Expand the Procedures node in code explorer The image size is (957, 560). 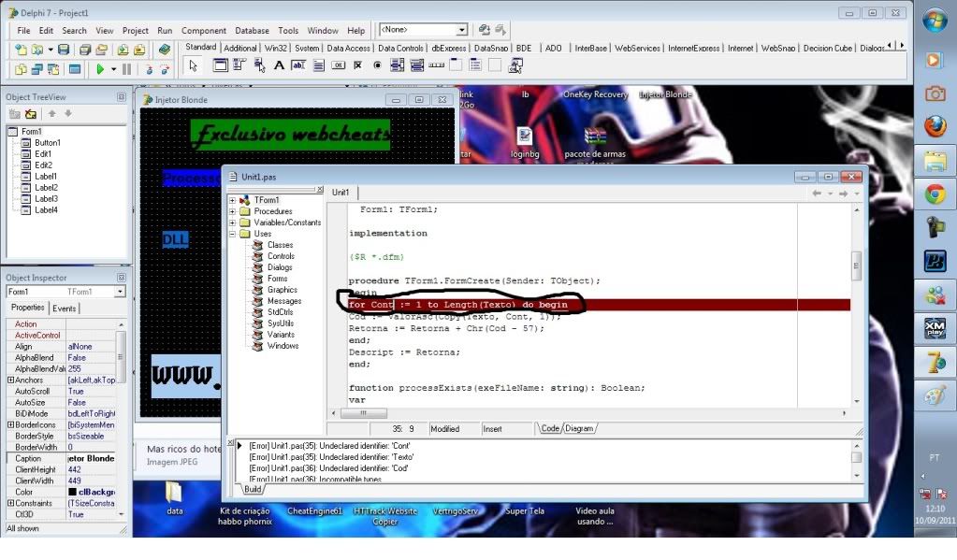(233, 211)
